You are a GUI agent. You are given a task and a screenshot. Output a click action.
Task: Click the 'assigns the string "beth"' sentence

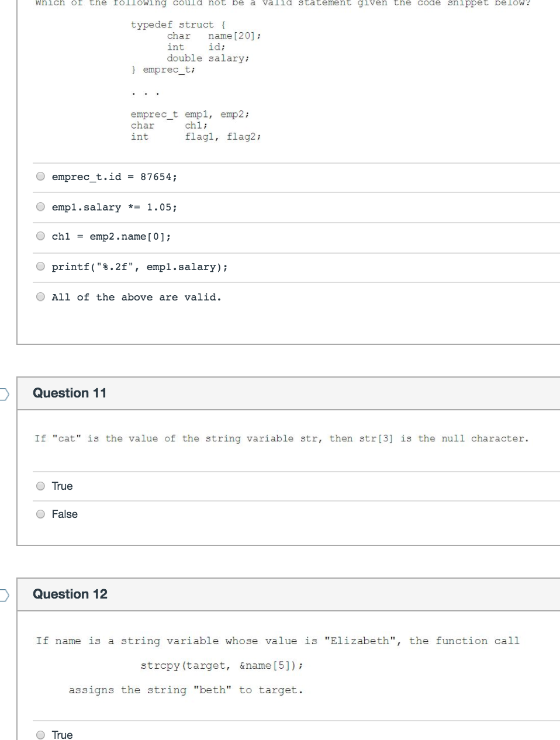click(186, 690)
